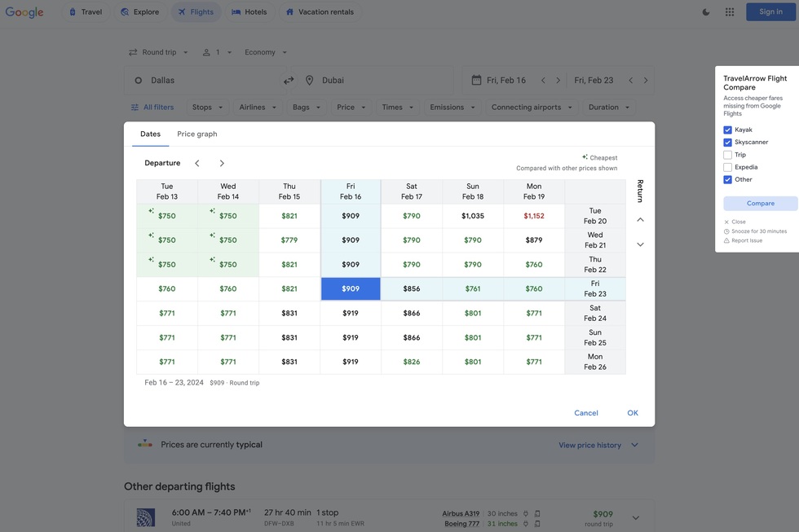Close the TravelArrow panel
799x532 pixels.
[x=735, y=222]
